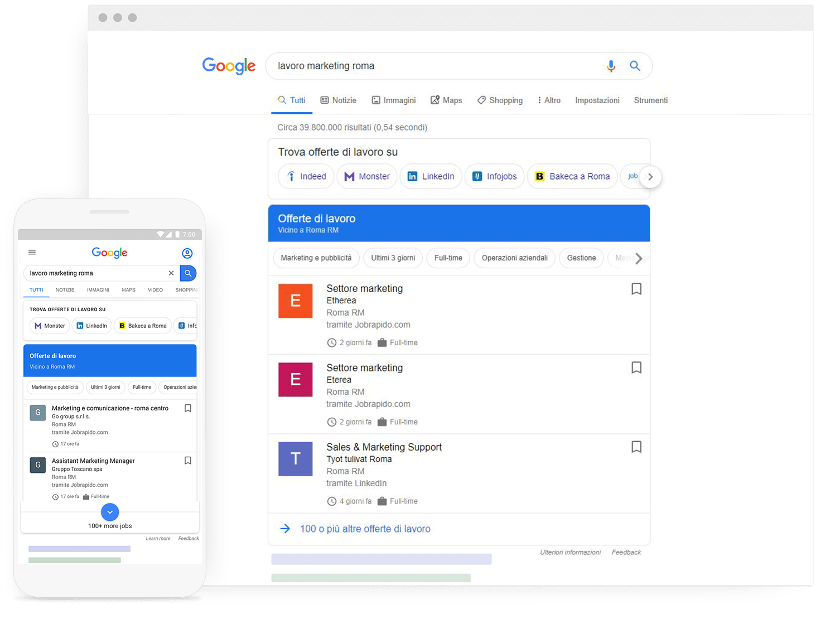Open Monster chip on phone

[x=50, y=326]
